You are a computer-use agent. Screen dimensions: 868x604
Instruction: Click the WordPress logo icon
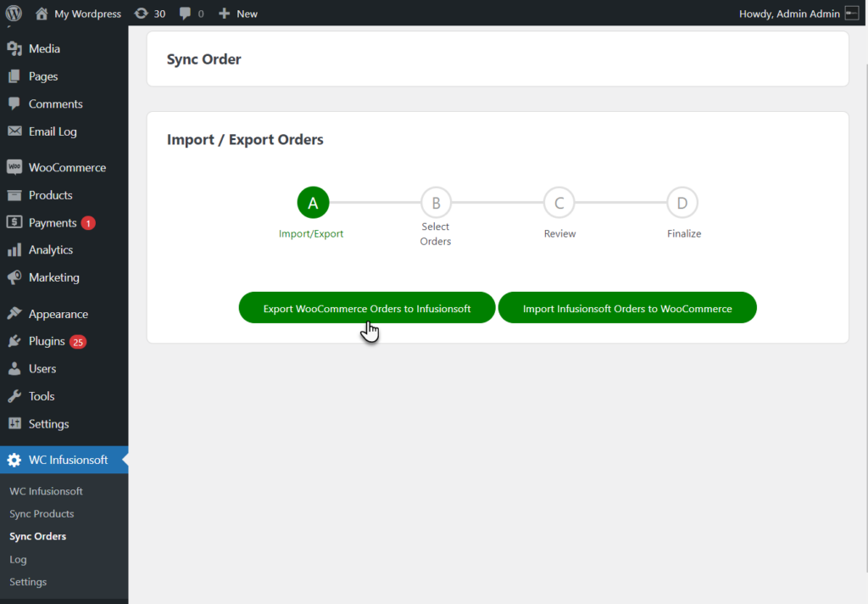tap(14, 14)
